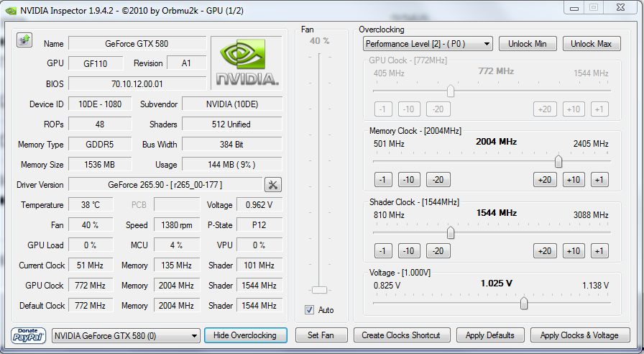
Task: Click Apply Clocks & Voltage button
Action: 579,335
